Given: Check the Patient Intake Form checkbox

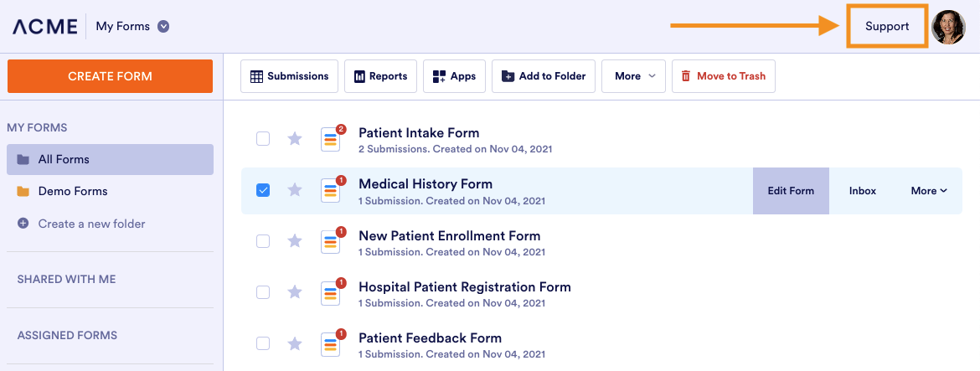Looking at the screenshot, I should click(263, 139).
